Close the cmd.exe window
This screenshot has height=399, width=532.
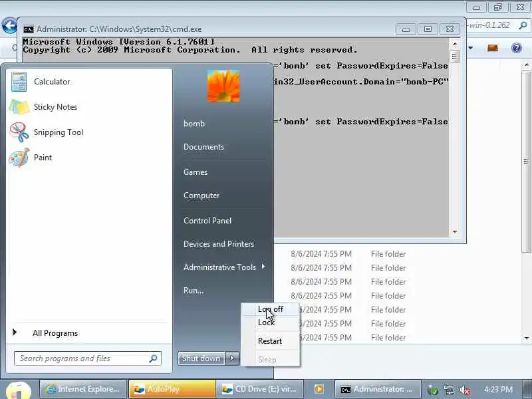tap(450, 29)
